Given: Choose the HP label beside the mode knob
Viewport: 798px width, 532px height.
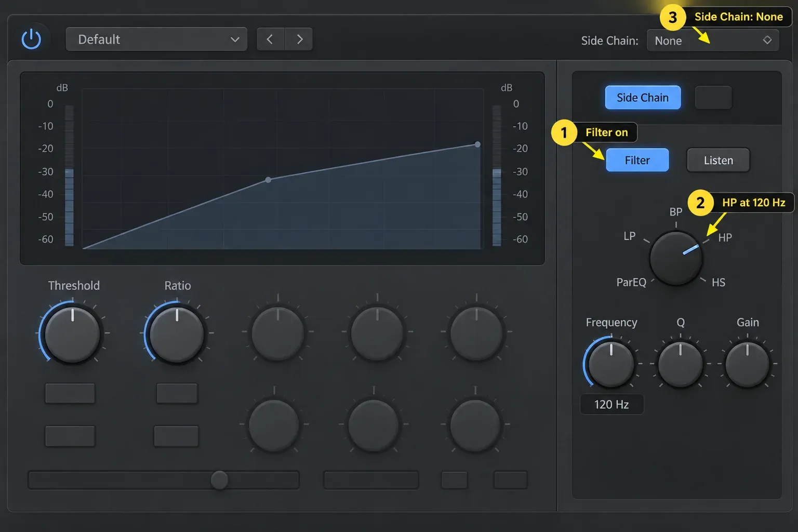Looking at the screenshot, I should [x=725, y=238].
